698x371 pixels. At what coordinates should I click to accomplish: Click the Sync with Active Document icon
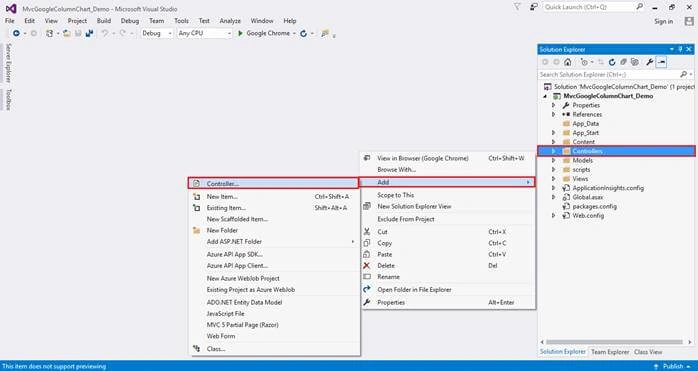coord(601,62)
